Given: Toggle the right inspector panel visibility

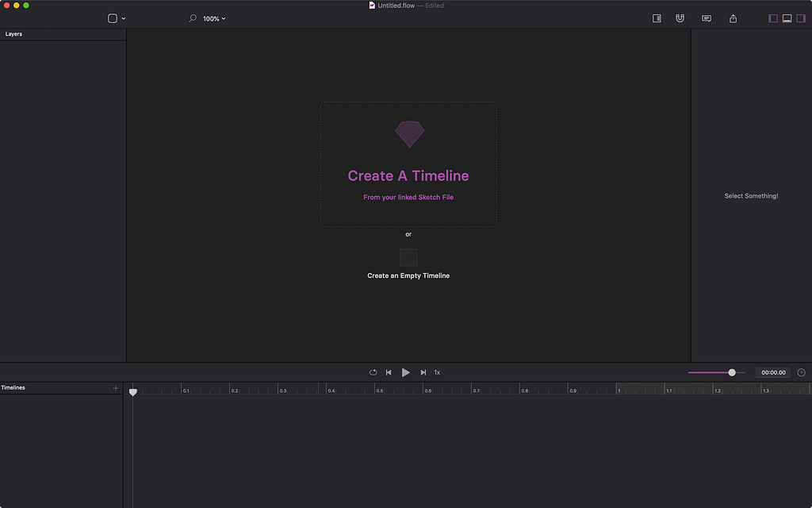Looking at the screenshot, I should pos(801,19).
